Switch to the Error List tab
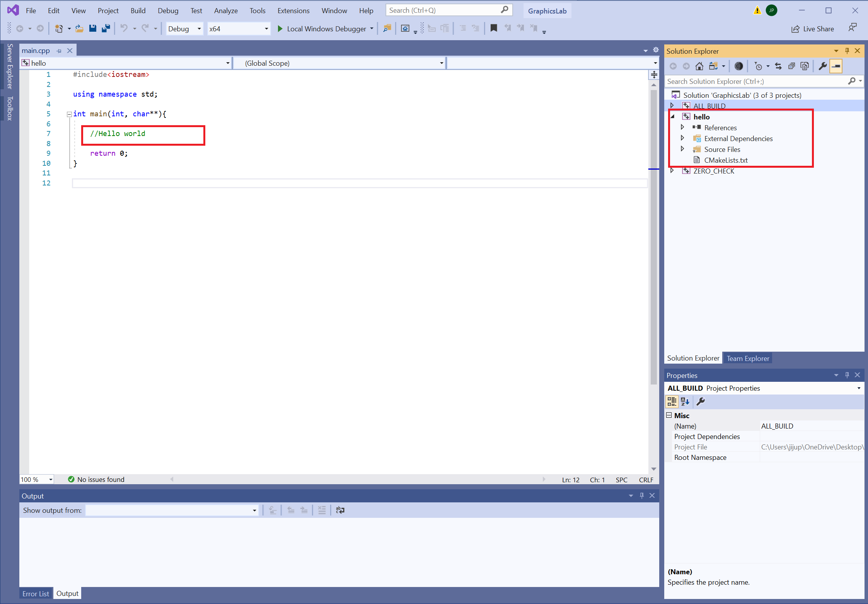Image resolution: width=868 pixels, height=604 pixels. coord(36,594)
